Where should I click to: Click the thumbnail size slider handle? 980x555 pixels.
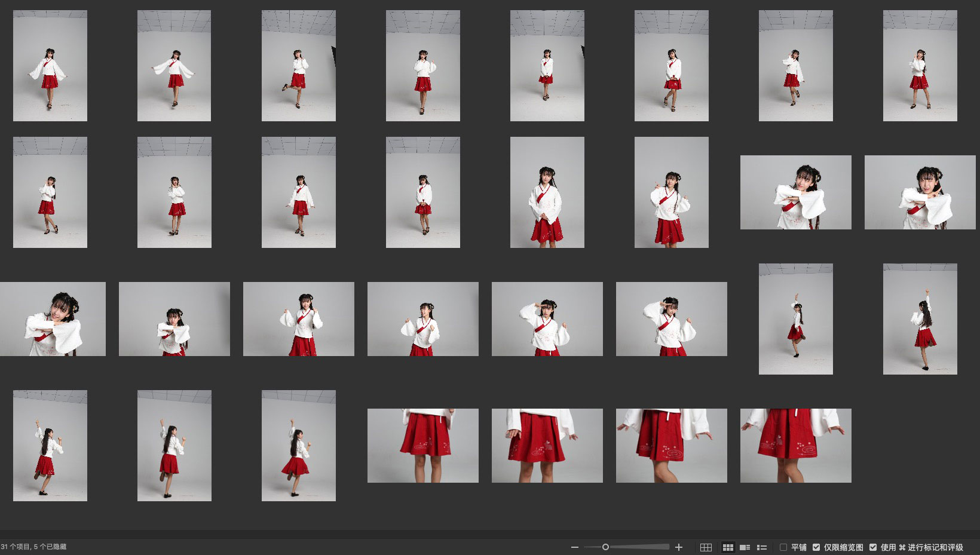click(x=605, y=547)
